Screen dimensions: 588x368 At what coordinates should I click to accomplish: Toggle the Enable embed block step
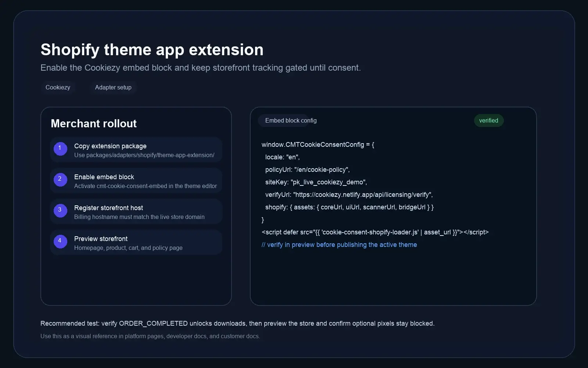point(136,181)
